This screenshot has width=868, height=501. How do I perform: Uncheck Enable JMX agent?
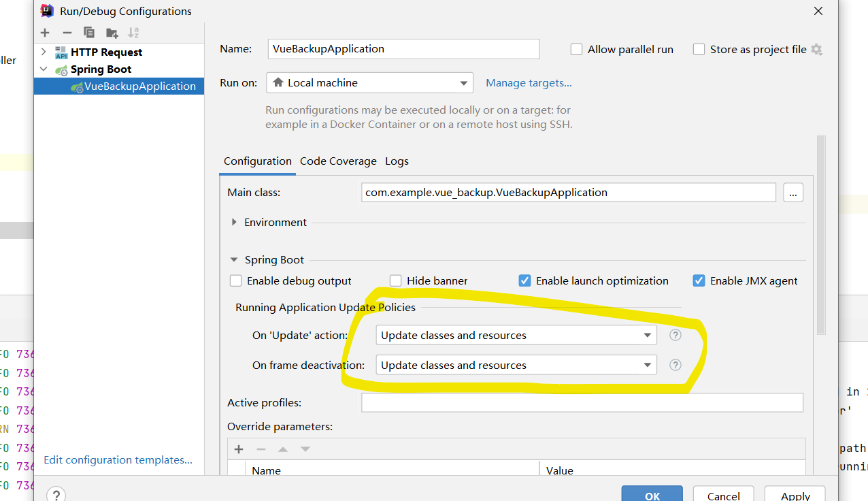699,280
